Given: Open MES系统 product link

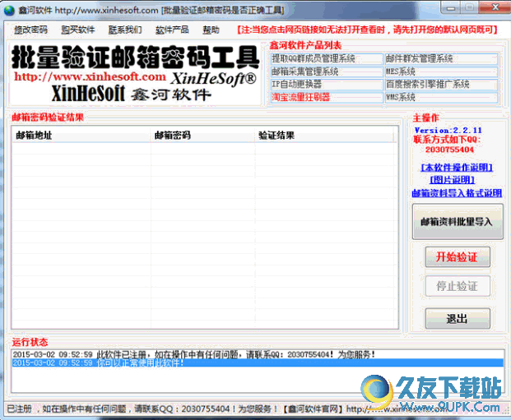Looking at the screenshot, I should 441,72.
